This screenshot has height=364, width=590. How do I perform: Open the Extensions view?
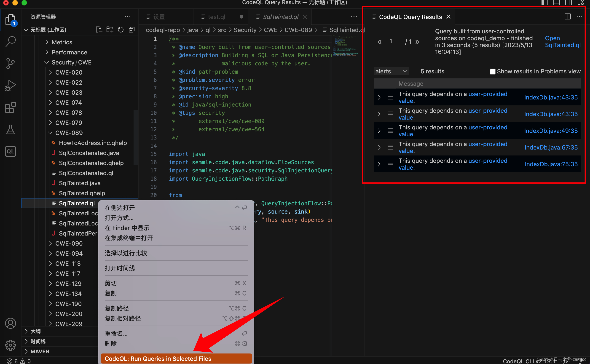click(10, 107)
